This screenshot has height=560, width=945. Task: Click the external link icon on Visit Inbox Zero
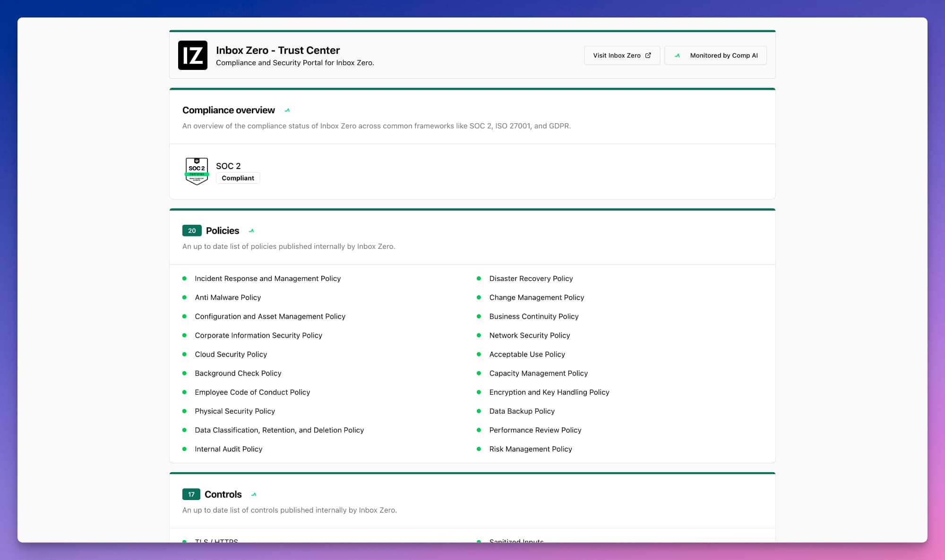coord(648,55)
